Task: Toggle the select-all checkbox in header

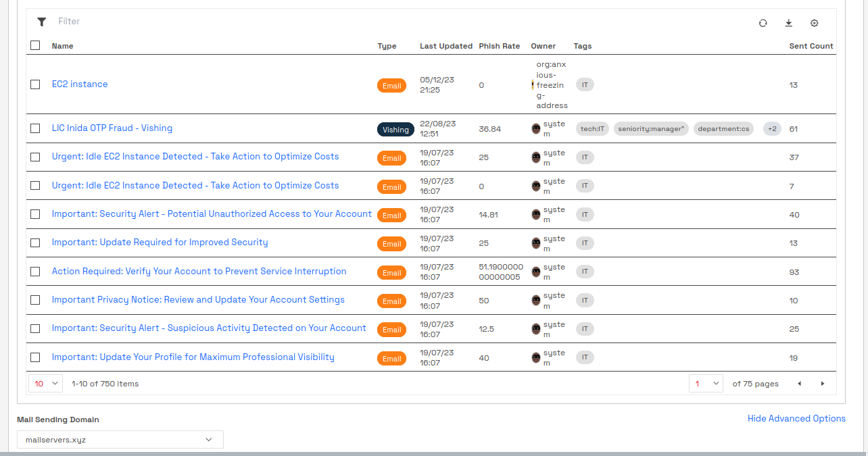Action: point(35,45)
